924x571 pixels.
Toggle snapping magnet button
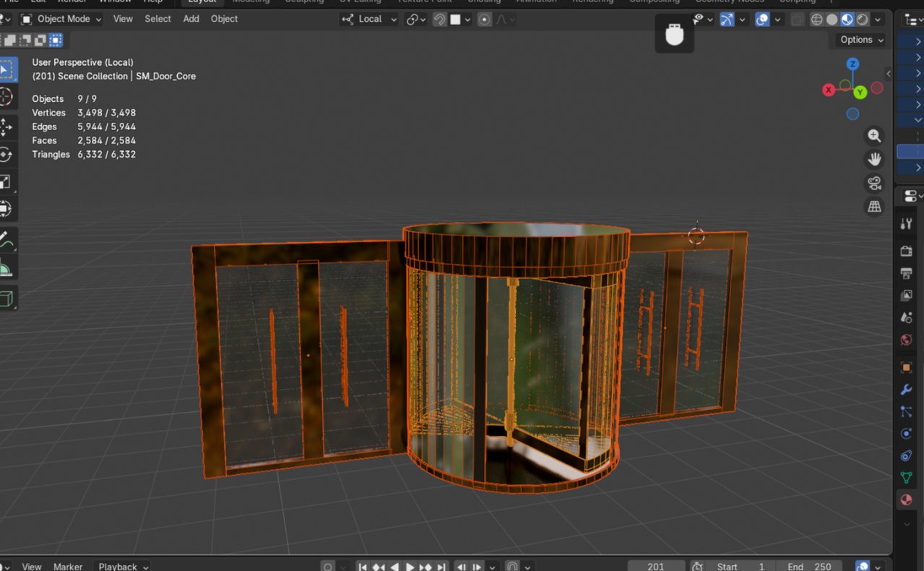(x=439, y=20)
